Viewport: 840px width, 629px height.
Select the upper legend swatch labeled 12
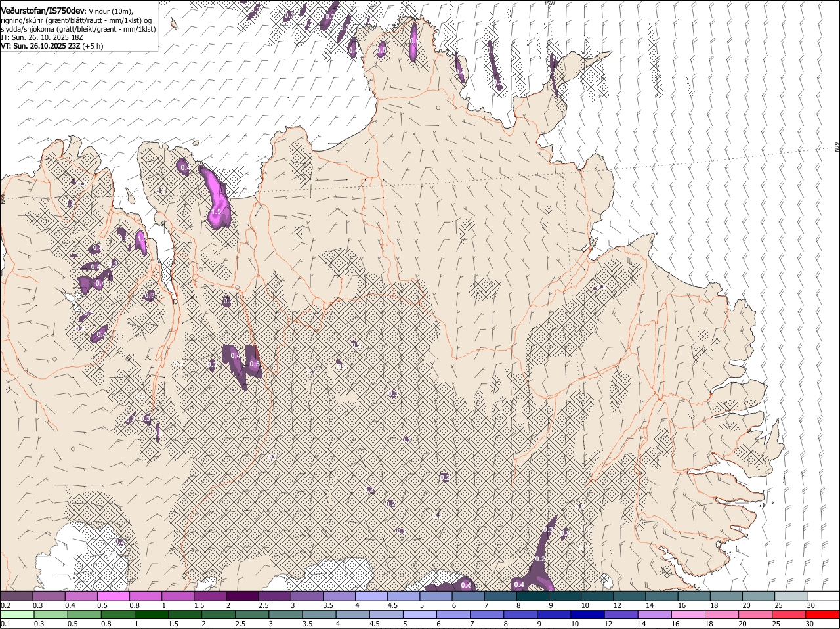629,596
